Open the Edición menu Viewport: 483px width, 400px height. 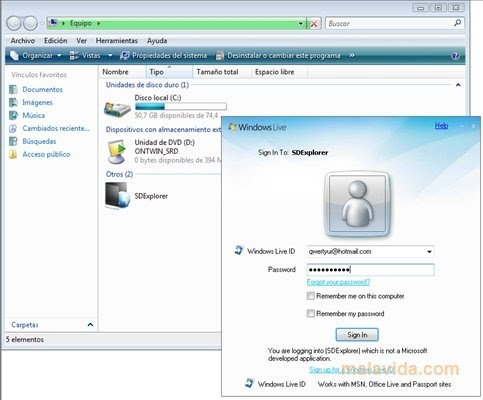(56, 41)
